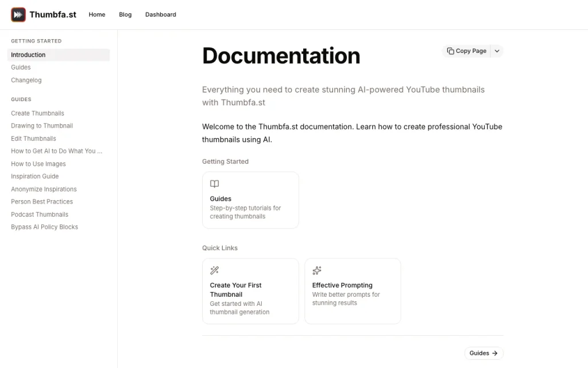Open the Home nav link
This screenshot has height=368, width=588.
pyautogui.click(x=96, y=14)
